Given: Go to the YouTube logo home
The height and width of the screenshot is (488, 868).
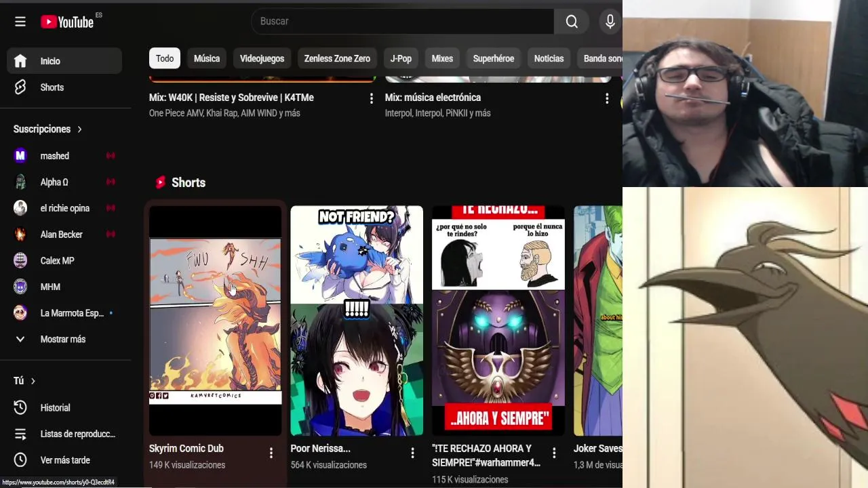Looking at the screenshot, I should [67, 22].
